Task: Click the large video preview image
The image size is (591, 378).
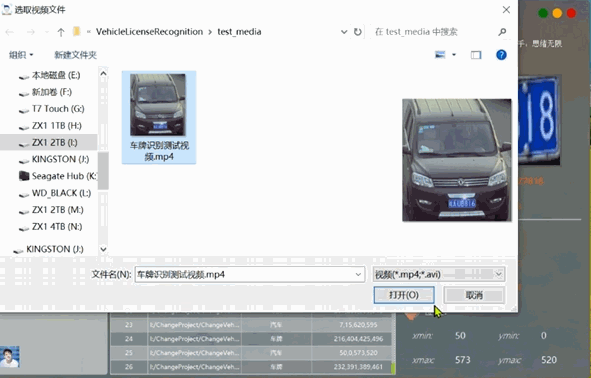Action: click(457, 160)
